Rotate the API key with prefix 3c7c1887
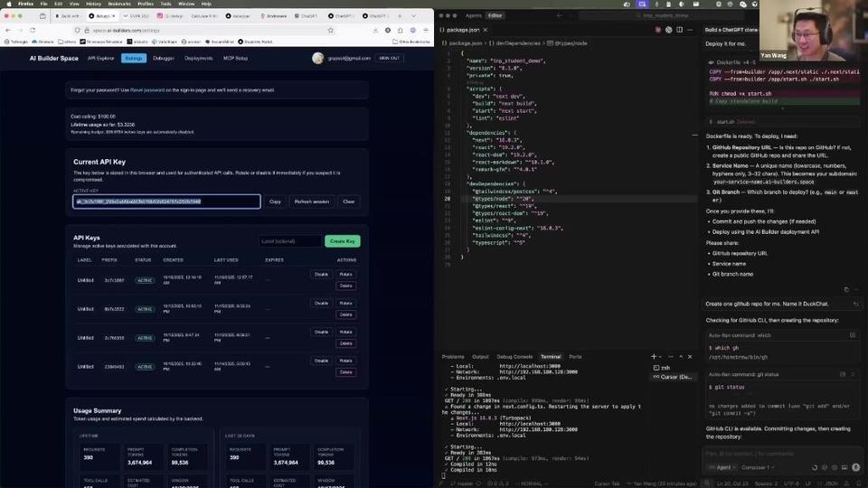The width and height of the screenshot is (868, 488). pos(346,275)
